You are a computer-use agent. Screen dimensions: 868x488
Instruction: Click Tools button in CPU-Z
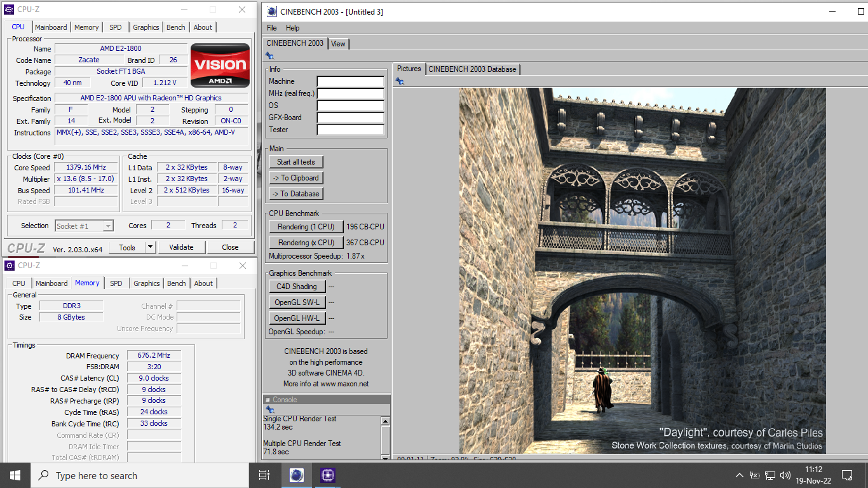(x=127, y=247)
